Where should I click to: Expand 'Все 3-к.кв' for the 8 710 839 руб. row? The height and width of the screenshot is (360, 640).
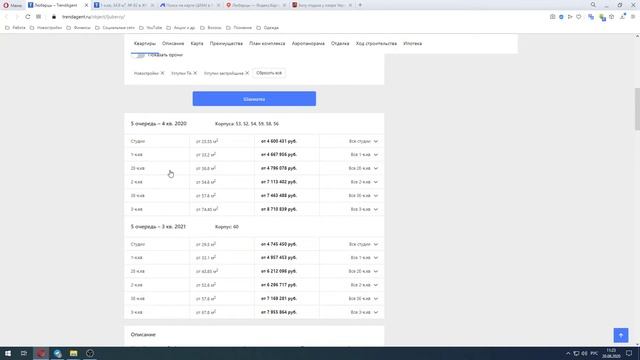click(364, 209)
